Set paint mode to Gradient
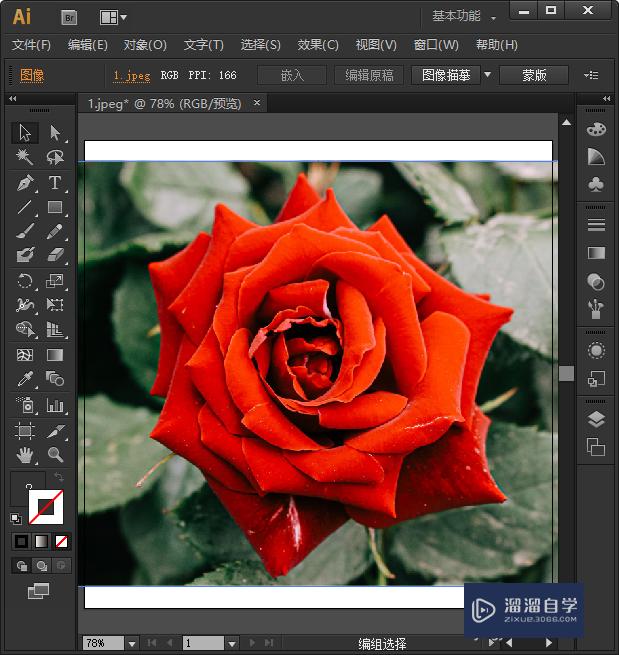 tap(41, 542)
